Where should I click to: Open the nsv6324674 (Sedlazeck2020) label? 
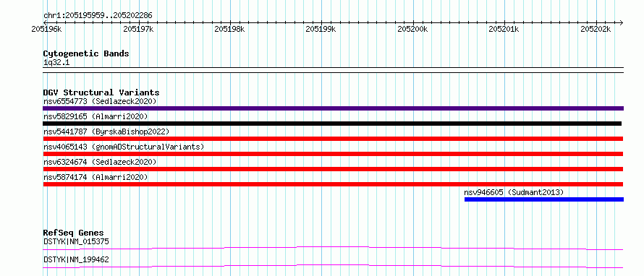pyautogui.click(x=100, y=162)
